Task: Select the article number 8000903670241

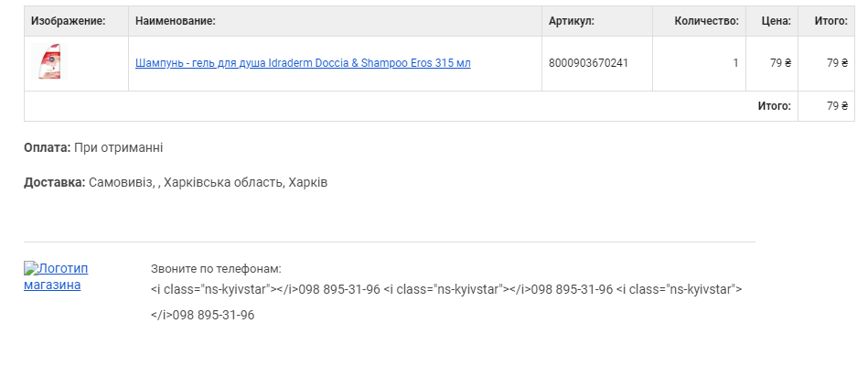Action: pyautogui.click(x=588, y=63)
